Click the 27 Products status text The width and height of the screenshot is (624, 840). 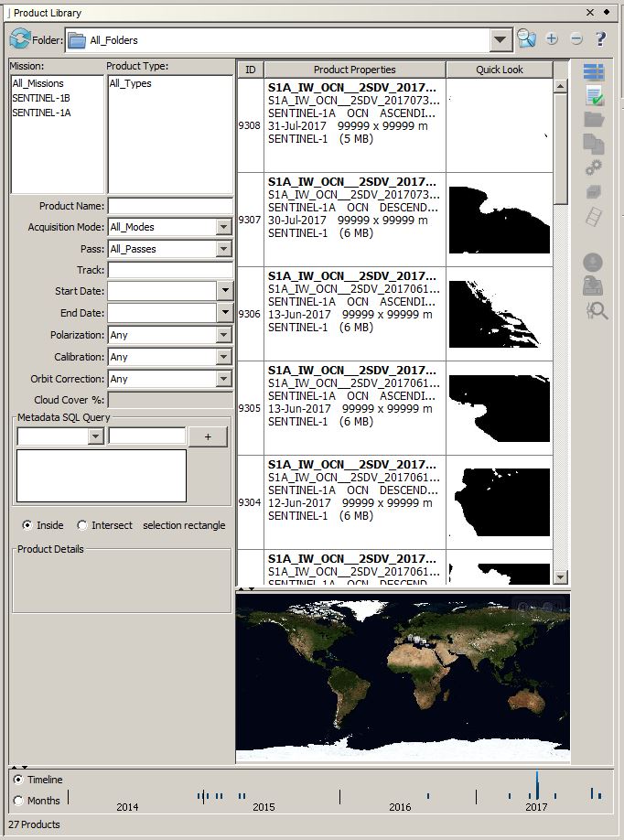click(x=34, y=824)
